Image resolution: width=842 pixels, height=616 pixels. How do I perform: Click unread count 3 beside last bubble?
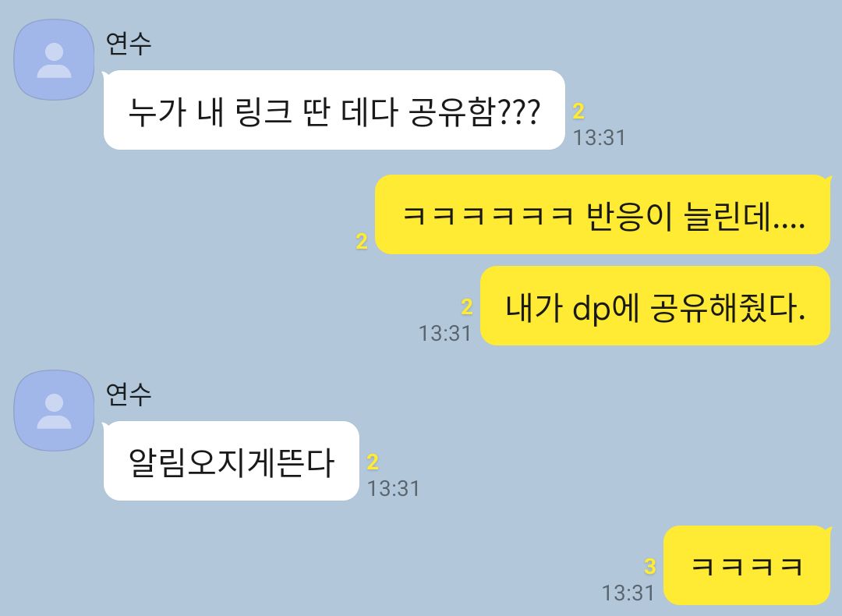[x=649, y=566]
